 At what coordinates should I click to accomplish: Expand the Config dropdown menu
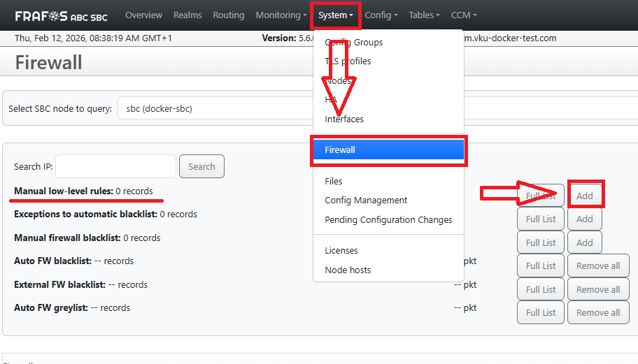tap(381, 15)
